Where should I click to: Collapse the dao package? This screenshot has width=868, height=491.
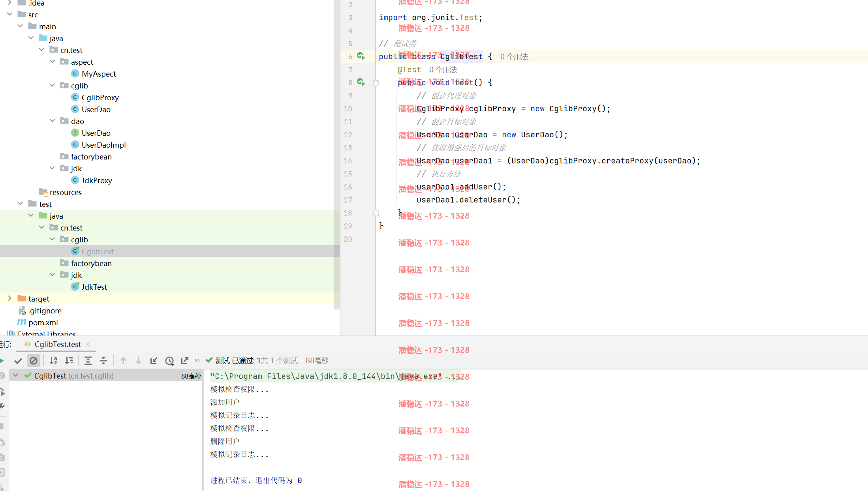click(x=52, y=121)
